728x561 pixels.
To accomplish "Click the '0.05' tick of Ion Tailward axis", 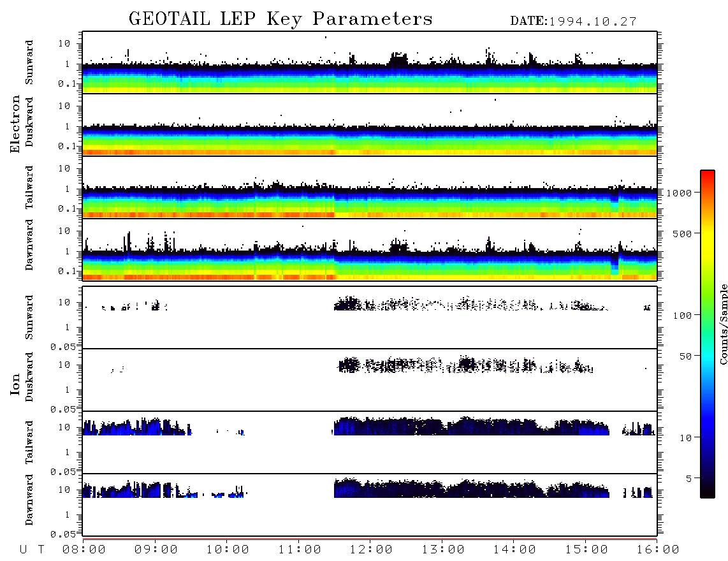I will click(x=63, y=471).
